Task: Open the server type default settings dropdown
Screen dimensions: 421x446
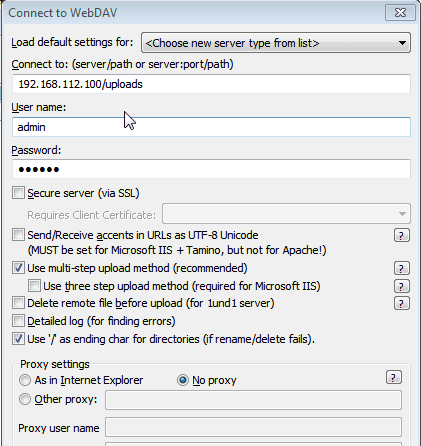Action: pos(276,43)
